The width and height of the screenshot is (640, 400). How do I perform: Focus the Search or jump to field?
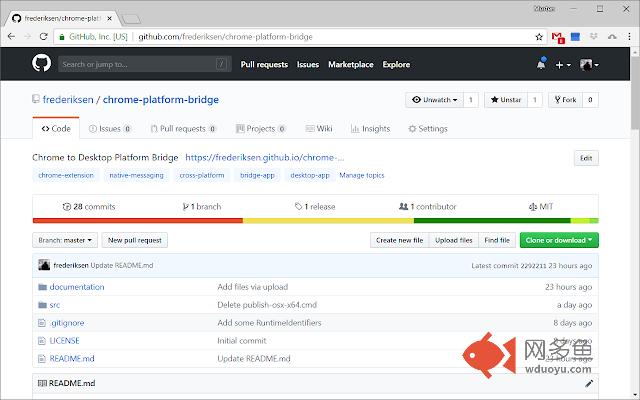coord(140,64)
